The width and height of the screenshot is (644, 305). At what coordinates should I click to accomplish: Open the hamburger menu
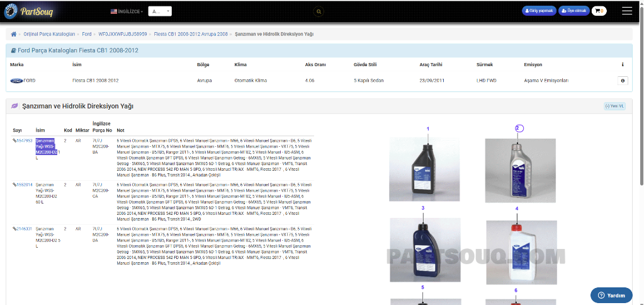pos(626,11)
